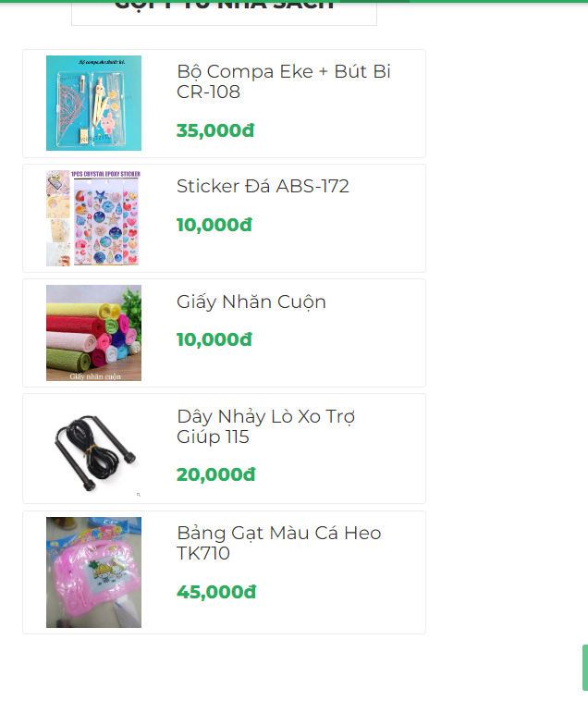Screen dimensions: 588x701
Task: Go to Sticker Đá ABS-172 product
Action: [263, 186]
